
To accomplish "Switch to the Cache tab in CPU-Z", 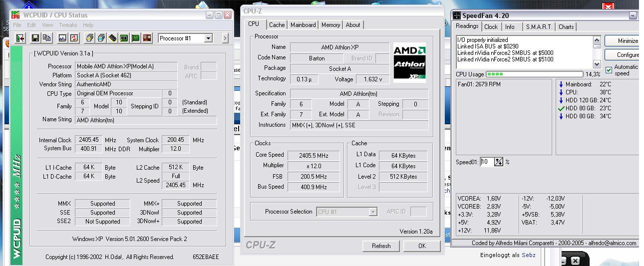I will 277,25.
